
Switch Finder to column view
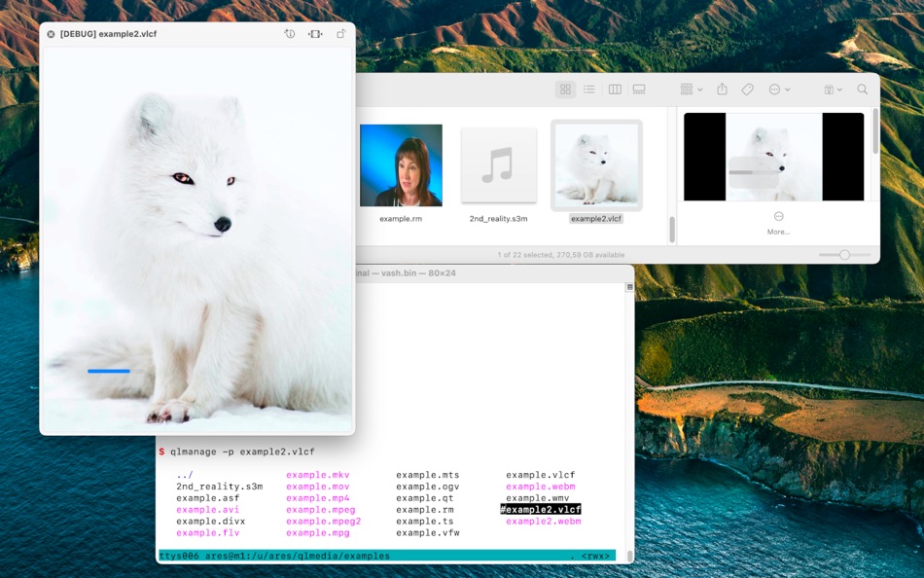615,89
